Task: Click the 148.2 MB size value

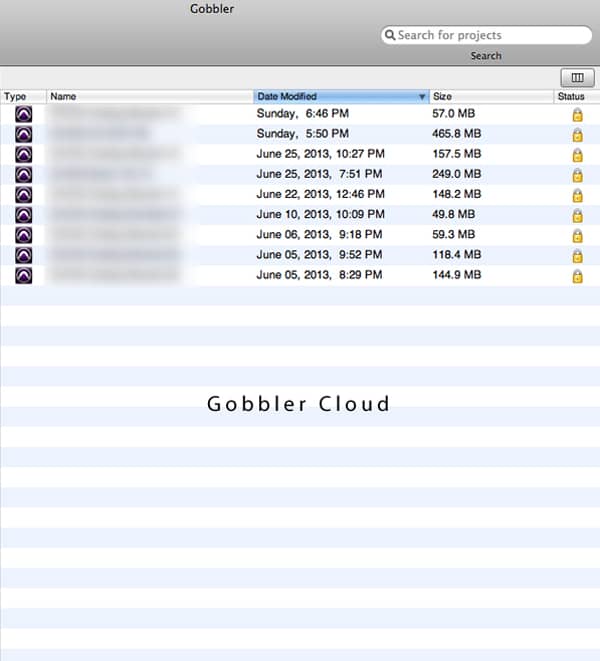Action: [457, 194]
